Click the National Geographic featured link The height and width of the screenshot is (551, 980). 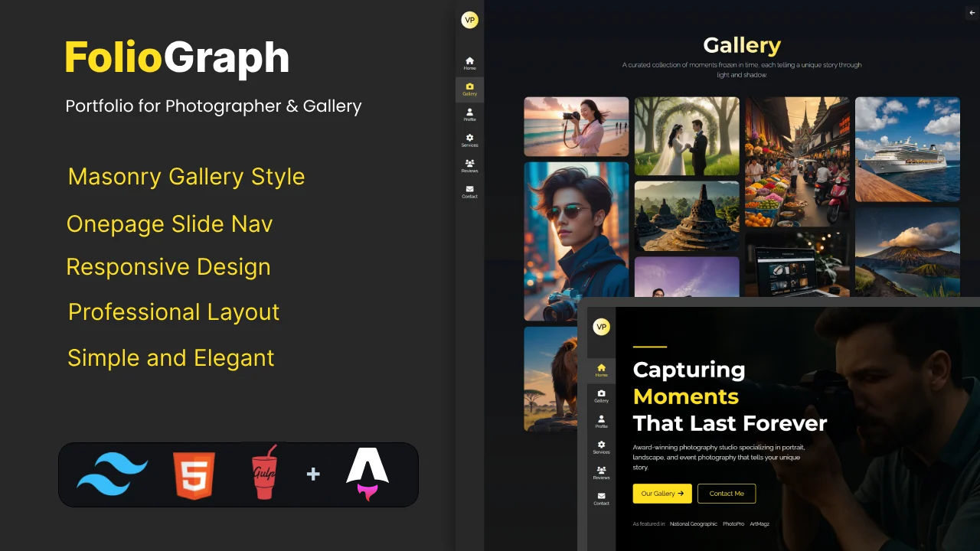click(693, 523)
